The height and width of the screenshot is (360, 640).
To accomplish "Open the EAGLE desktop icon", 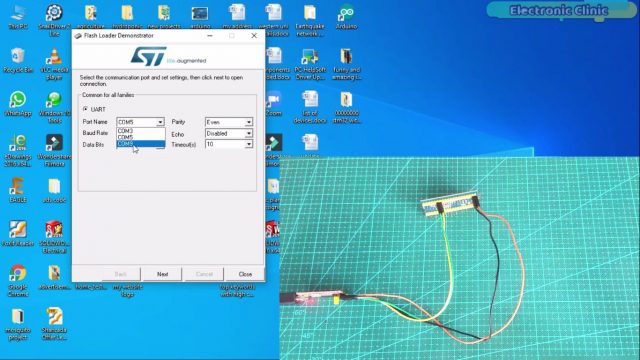I will point(18,190).
